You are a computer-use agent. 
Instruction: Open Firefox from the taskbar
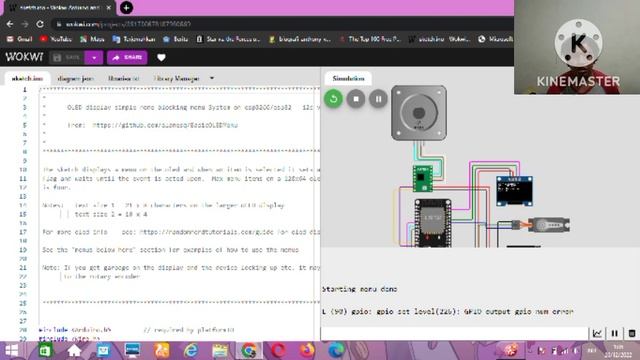click(x=307, y=351)
